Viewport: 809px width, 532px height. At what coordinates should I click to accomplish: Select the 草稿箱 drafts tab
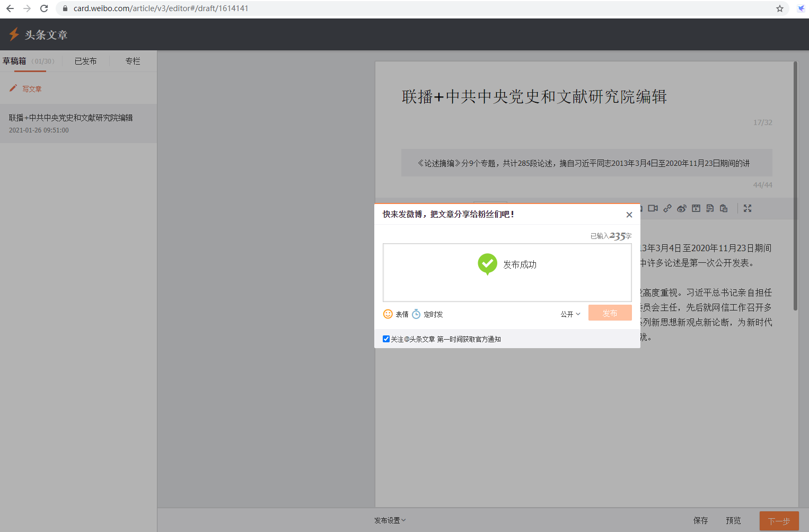tap(14, 61)
